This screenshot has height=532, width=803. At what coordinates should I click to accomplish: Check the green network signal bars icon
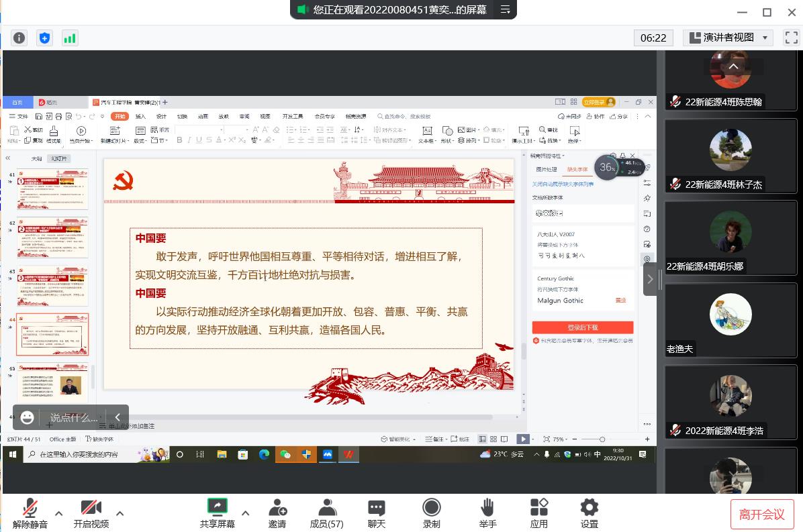[69, 38]
